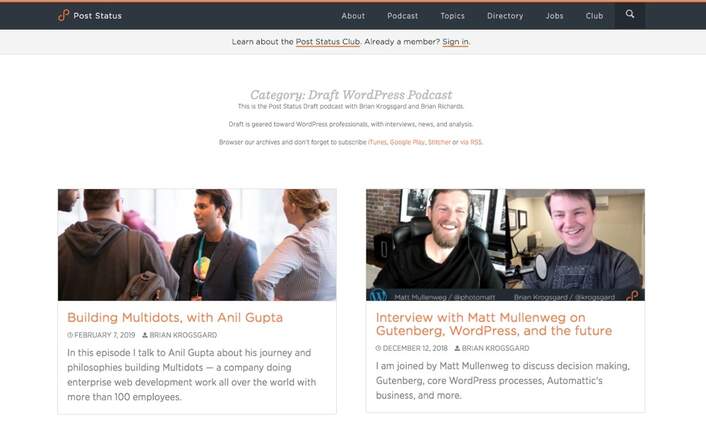Open Building Multidots, with Anil Gupta title

[x=175, y=318]
